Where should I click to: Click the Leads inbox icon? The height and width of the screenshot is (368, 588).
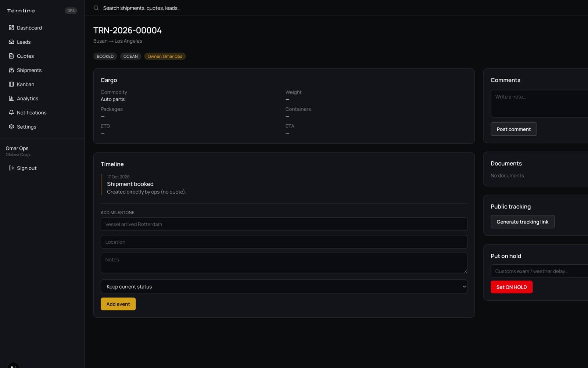point(11,42)
